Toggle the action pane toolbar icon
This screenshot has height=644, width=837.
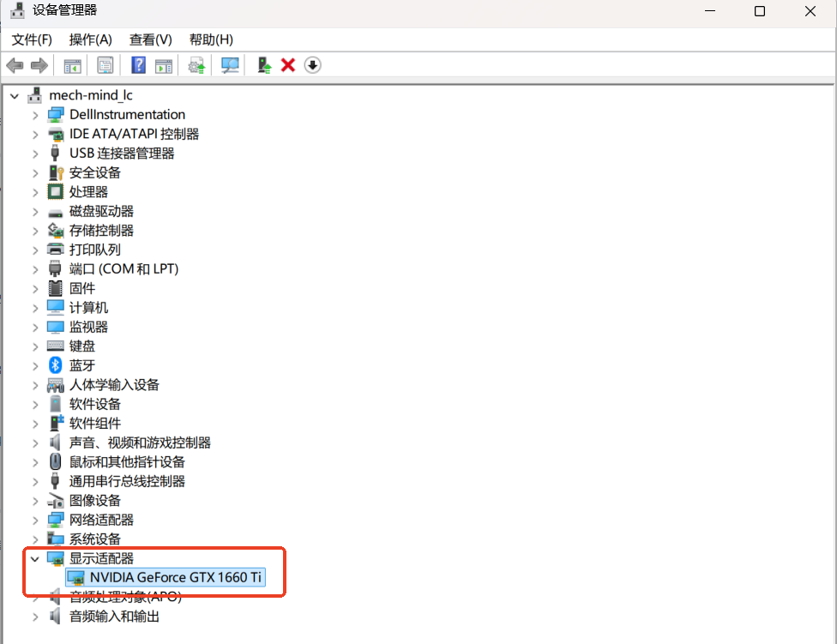coord(163,65)
